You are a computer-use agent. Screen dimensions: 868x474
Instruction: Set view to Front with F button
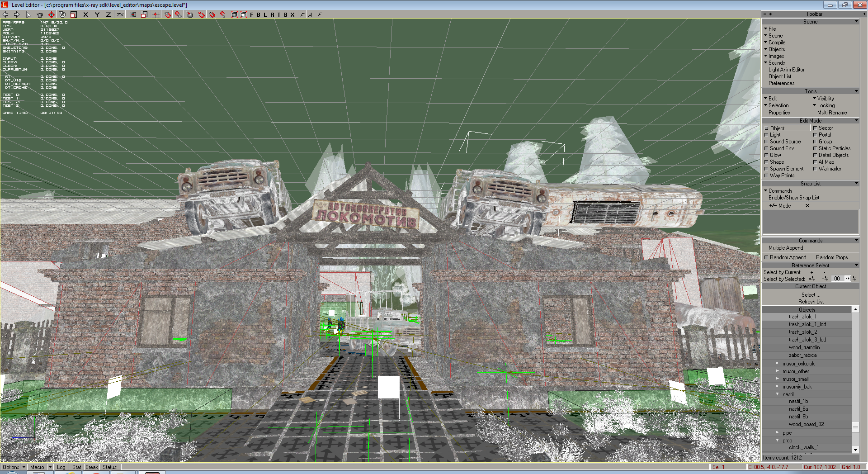coord(252,14)
